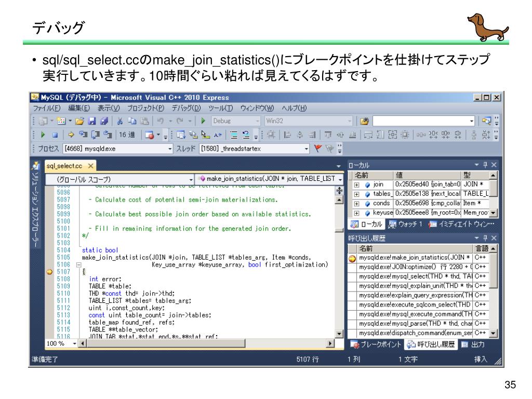Click the 名前 column header in call stack

pos(415,248)
